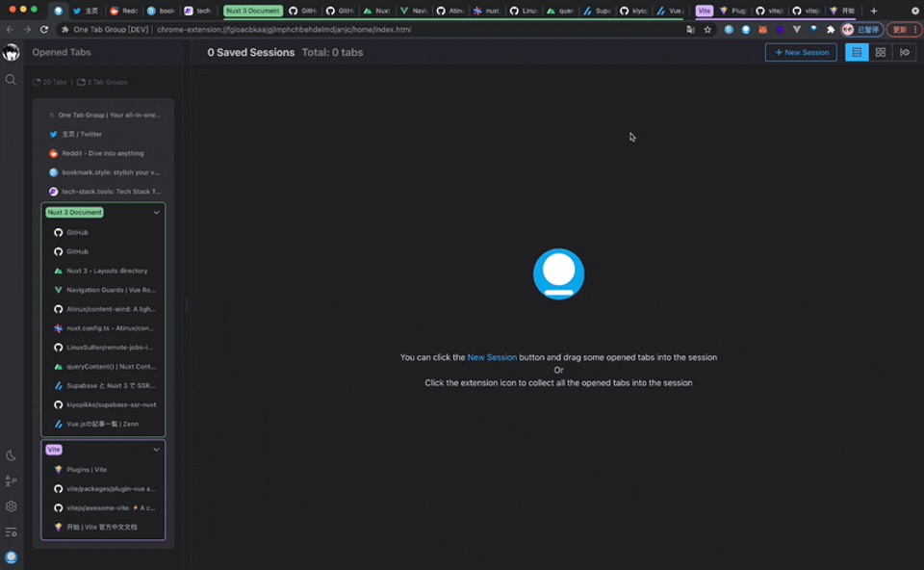Switch to the Navigation Guards browser tab
This screenshot has height=570, width=924.
click(414, 11)
